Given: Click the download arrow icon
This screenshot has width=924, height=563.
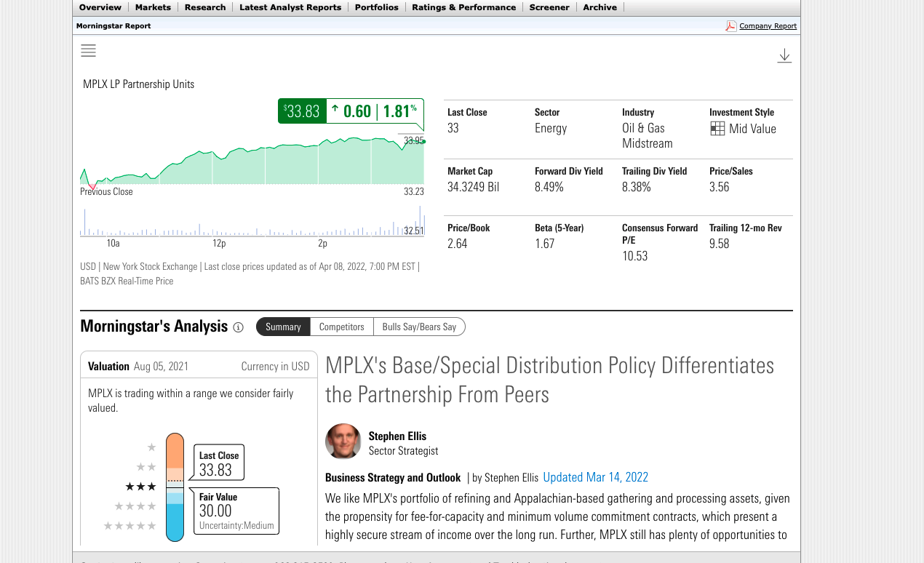Looking at the screenshot, I should point(784,56).
